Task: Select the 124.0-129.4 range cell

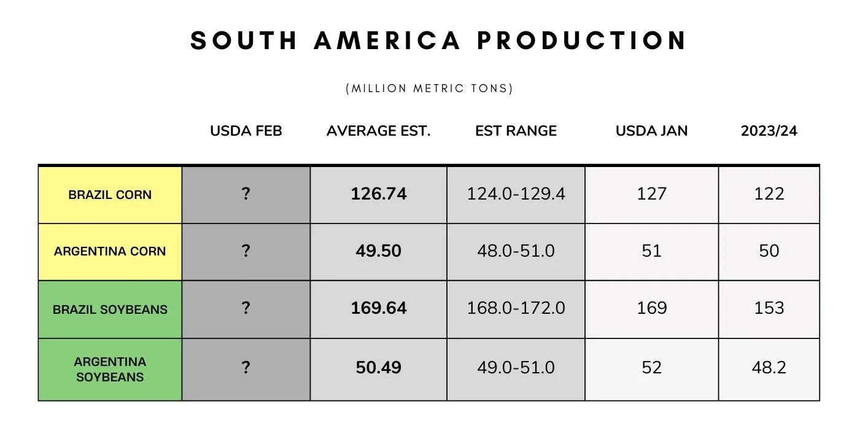Action: [x=516, y=195]
